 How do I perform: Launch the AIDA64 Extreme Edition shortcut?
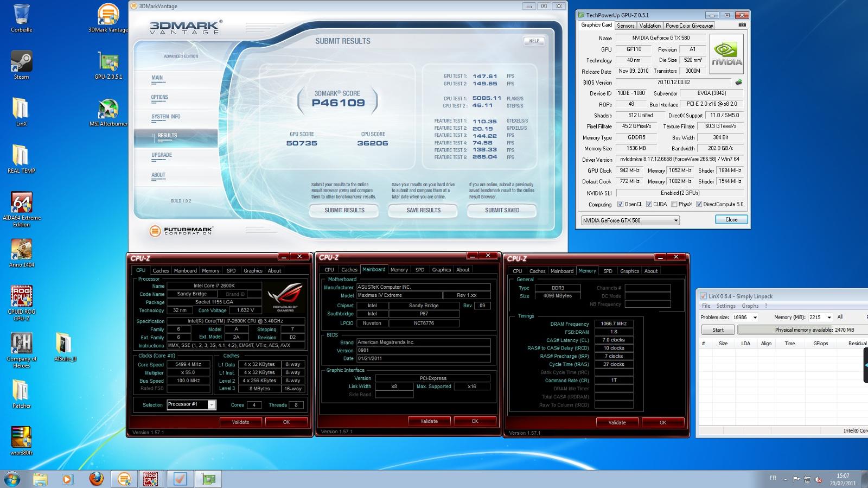(21, 210)
